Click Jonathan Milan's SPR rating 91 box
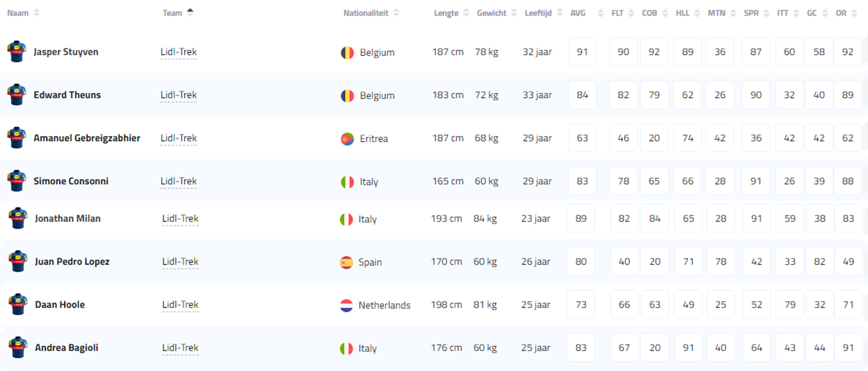This screenshot has width=868, height=371. (x=756, y=218)
